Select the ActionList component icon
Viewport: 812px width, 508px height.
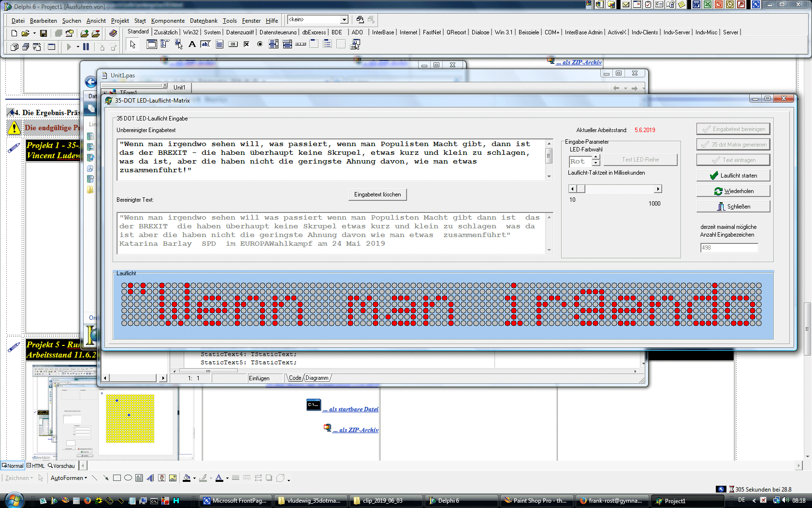(355, 45)
